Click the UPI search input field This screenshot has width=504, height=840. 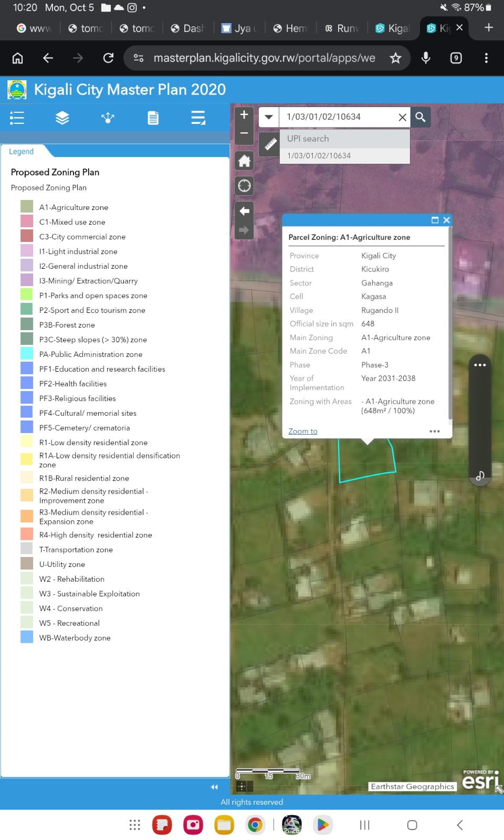(339, 117)
